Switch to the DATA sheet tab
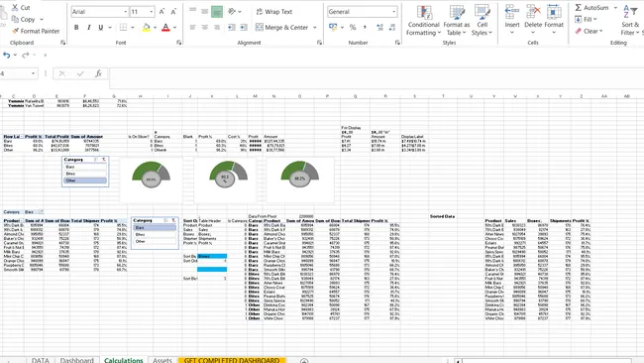Viewport: 644px width, 363px height. point(41,360)
